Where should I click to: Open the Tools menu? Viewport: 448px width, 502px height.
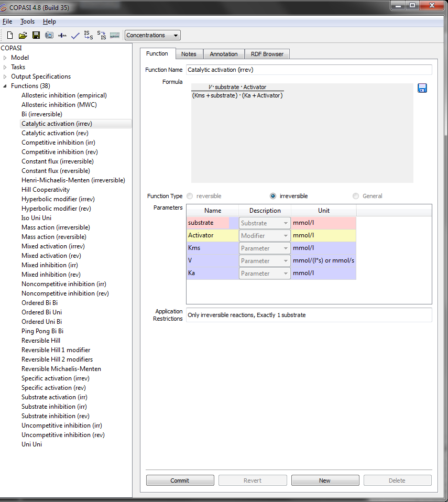pos(27,21)
